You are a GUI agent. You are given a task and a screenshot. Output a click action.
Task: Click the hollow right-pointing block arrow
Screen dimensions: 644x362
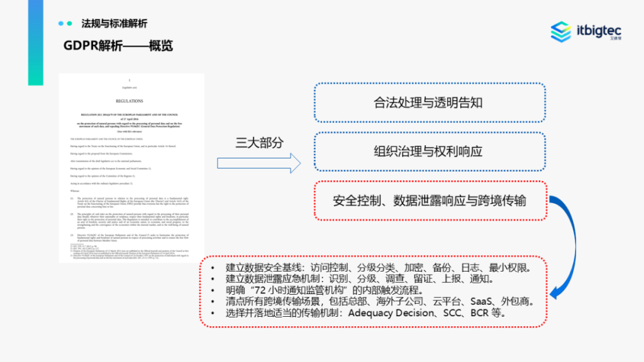point(258,163)
